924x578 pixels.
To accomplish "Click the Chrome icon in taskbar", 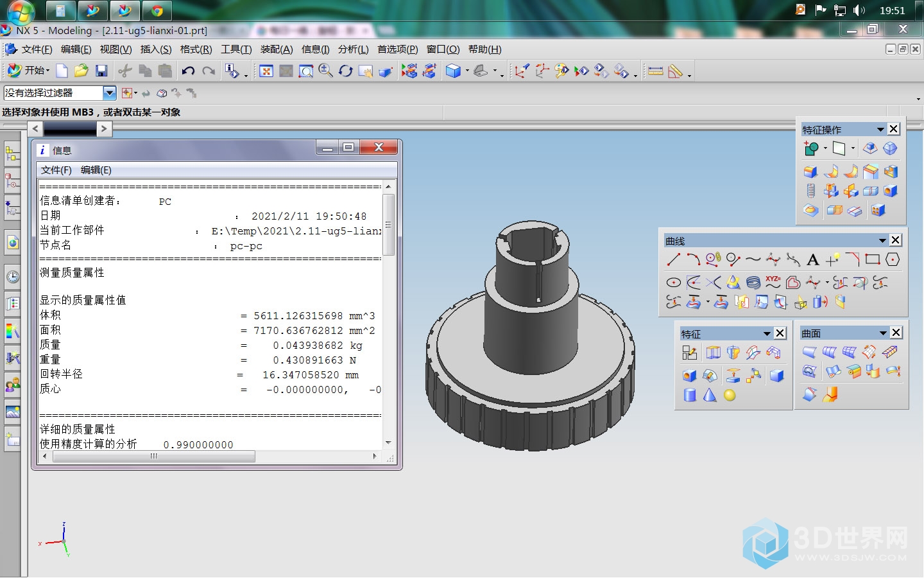I will (157, 10).
